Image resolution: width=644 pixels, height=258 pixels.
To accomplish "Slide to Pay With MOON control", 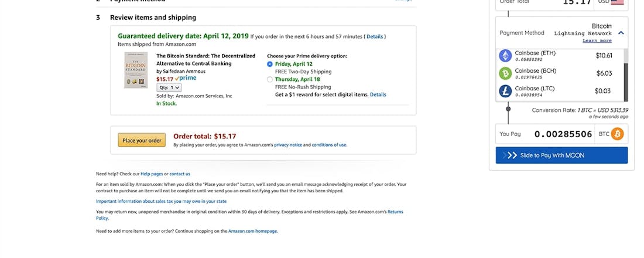I will (561, 155).
